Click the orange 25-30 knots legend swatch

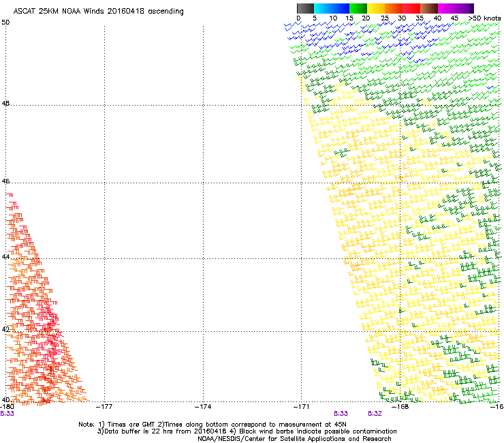394,8
